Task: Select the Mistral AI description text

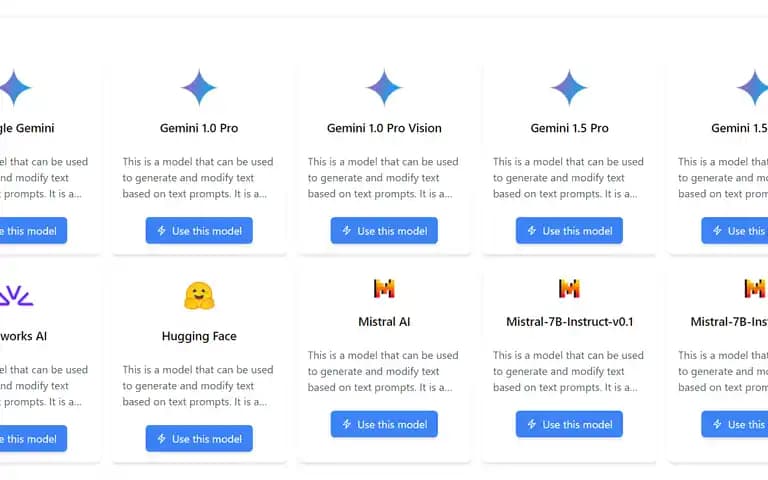Action: point(383,371)
